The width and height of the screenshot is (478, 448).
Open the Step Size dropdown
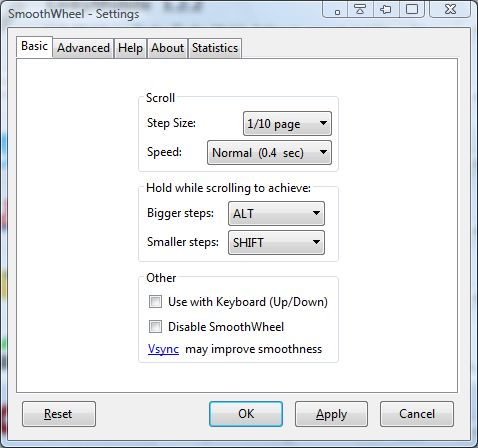click(287, 124)
